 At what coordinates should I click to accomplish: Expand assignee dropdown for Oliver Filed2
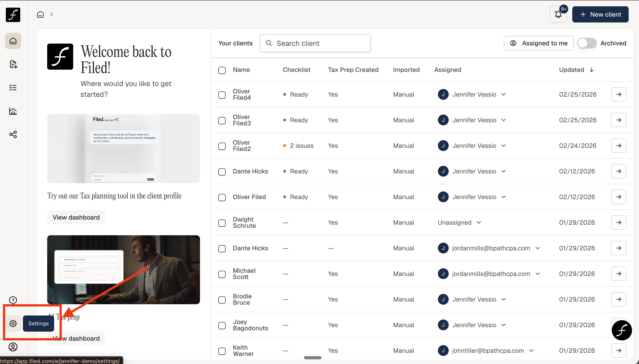tap(504, 146)
